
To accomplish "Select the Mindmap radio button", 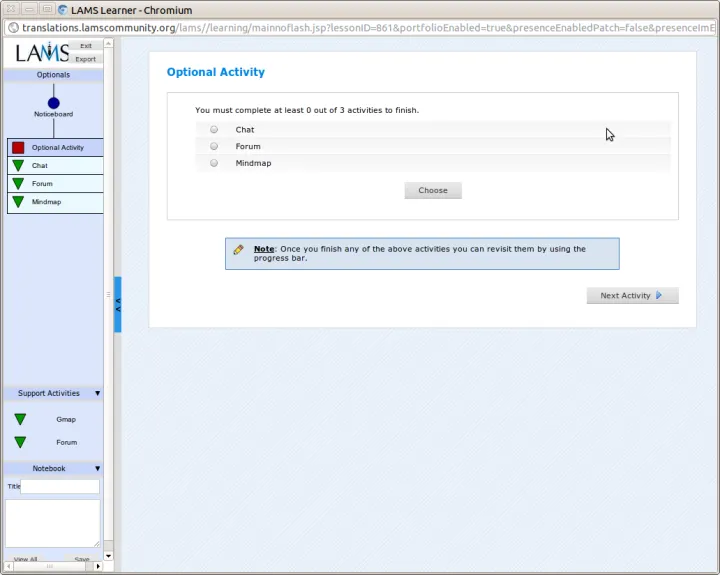I will (214, 163).
